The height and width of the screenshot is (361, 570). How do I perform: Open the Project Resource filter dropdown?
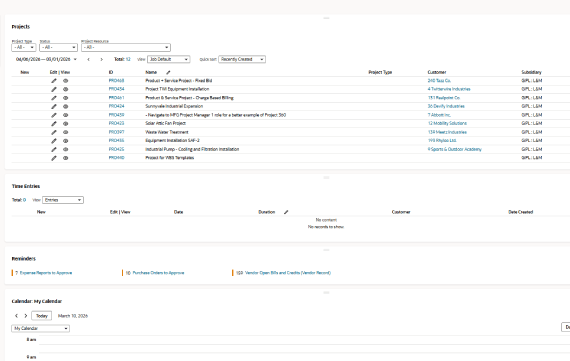[126, 47]
